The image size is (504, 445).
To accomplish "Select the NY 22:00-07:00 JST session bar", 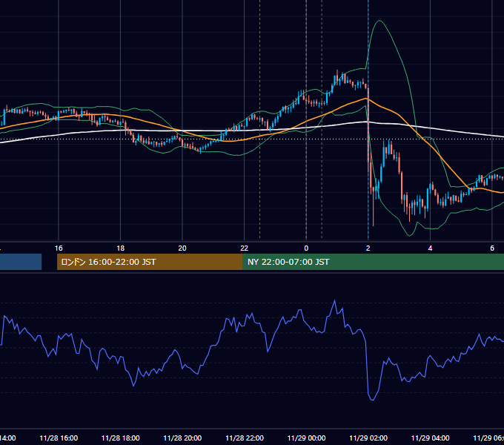I will point(373,262).
